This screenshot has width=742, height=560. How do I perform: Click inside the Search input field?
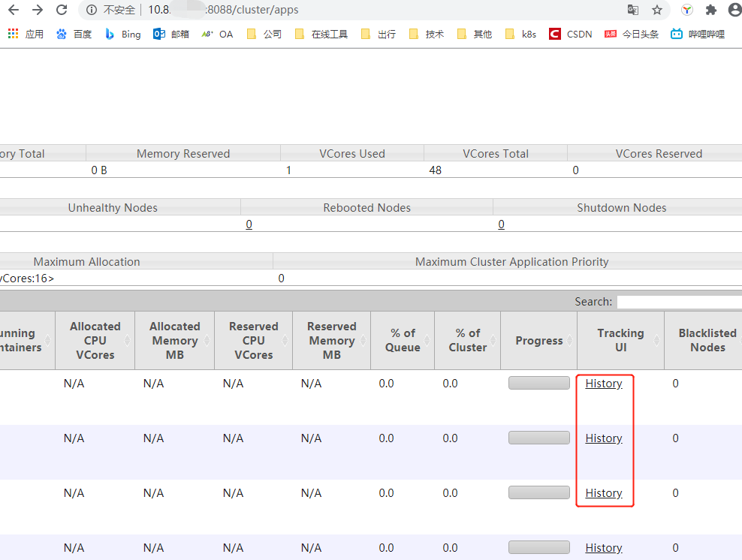679,301
